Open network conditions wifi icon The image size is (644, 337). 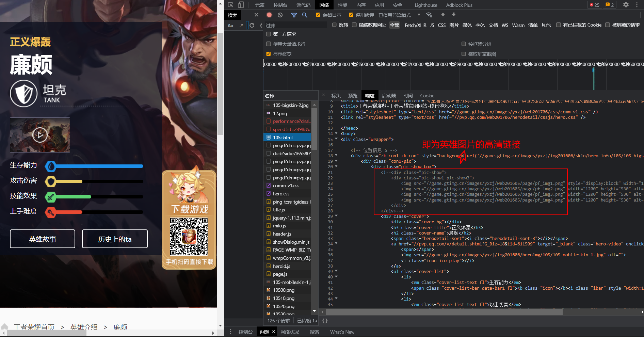(x=429, y=15)
